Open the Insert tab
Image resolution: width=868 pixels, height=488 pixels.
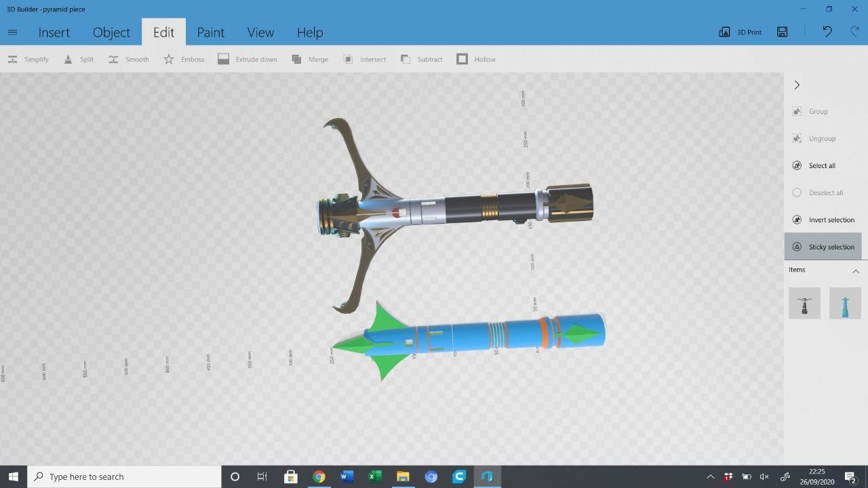[54, 33]
